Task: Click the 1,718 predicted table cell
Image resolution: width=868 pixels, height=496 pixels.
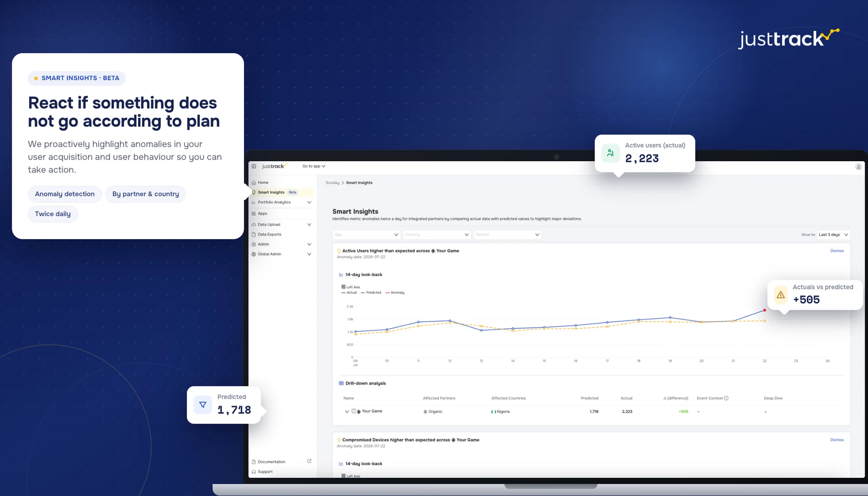Action: click(594, 411)
